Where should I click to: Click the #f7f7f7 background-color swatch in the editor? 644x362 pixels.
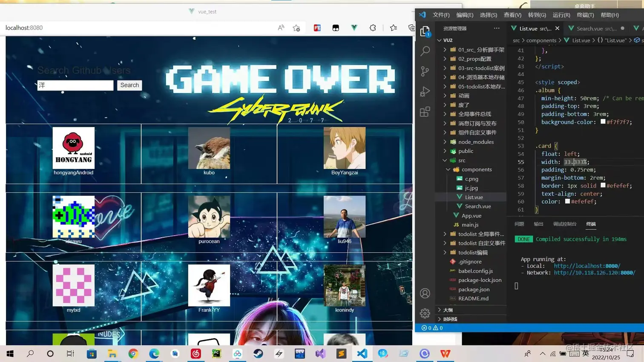(603, 122)
